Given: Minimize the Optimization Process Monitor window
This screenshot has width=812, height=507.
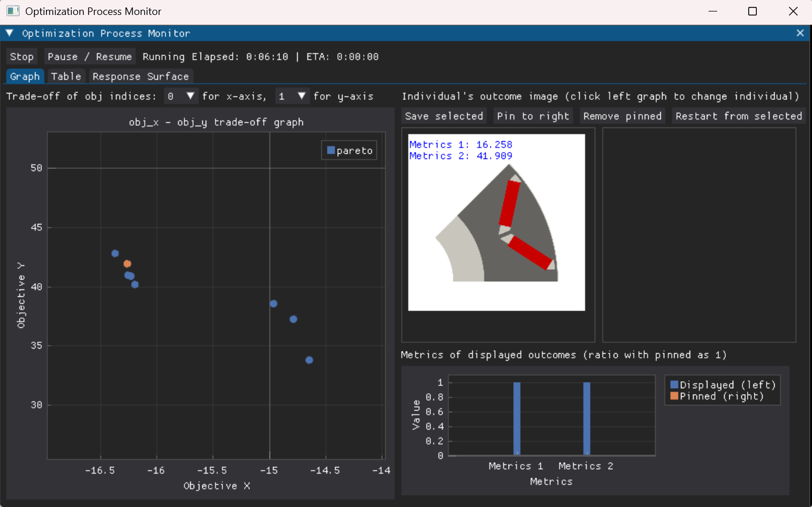Looking at the screenshot, I should pos(713,11).
